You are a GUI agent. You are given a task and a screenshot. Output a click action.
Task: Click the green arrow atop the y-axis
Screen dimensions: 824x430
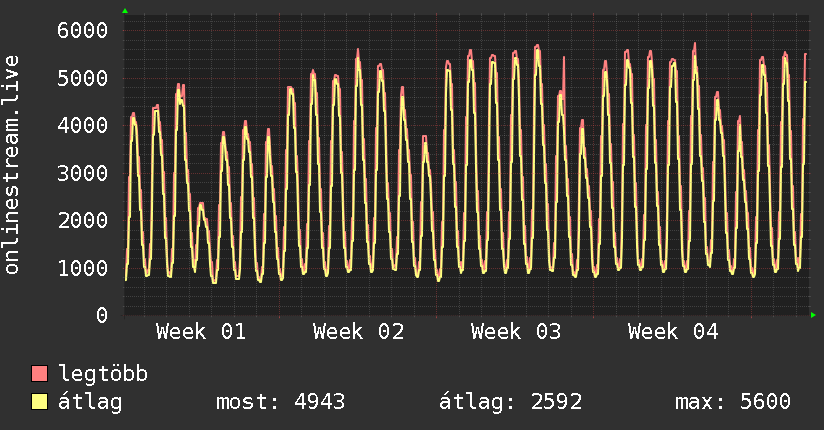[x=125, y=11]
